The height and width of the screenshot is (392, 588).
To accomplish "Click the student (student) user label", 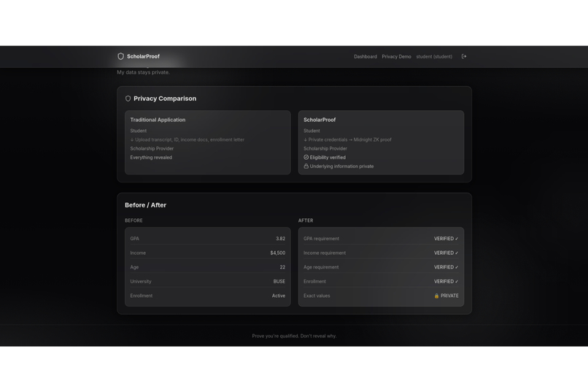I will click(x=434, y=57).
